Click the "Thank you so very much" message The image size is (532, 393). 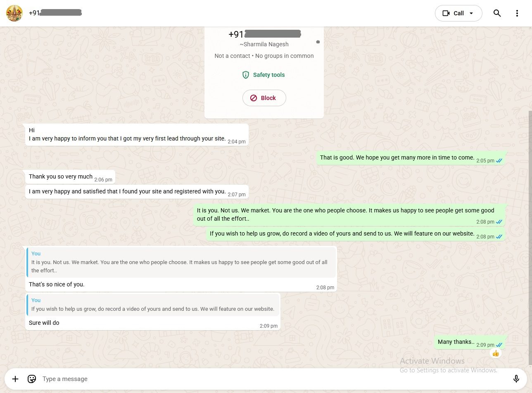[61, 177]
